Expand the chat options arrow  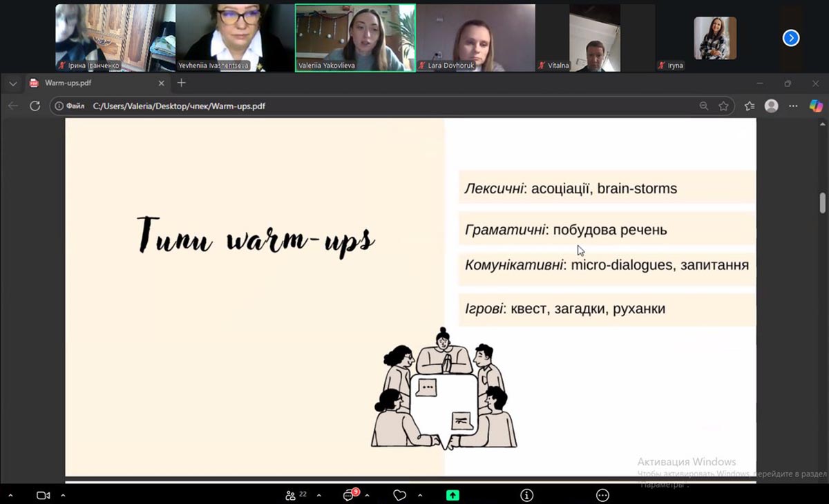(x=367, y=495)
